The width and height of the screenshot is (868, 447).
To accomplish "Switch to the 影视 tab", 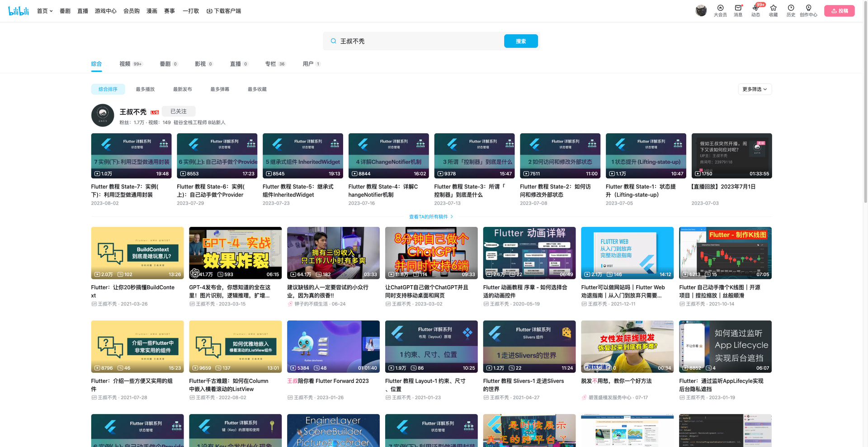I will 204,64.
